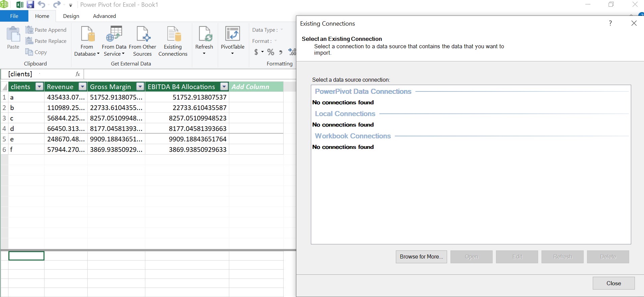Click the increase decimal places icon
This screenshot has width=644, height=297.
tap(292, 52)
